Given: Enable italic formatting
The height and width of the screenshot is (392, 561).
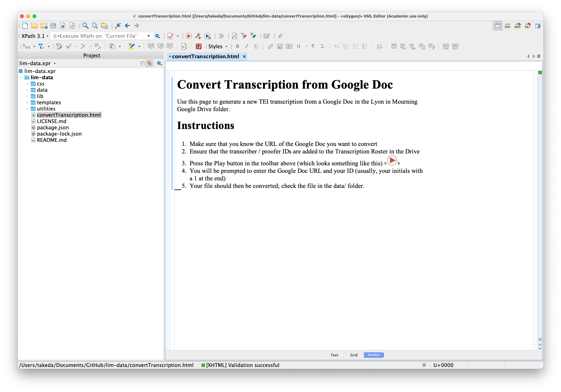Looking at the screenshot, I should (x=247, y=46).
